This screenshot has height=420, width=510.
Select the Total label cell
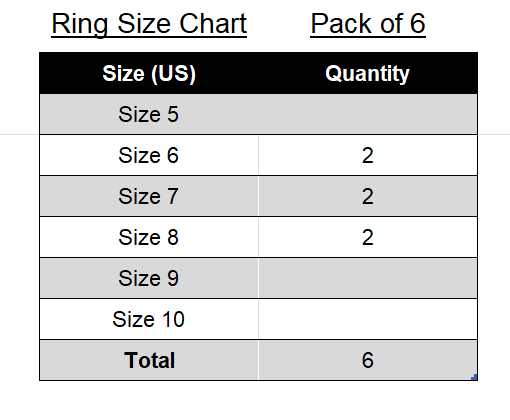[149, 360]
